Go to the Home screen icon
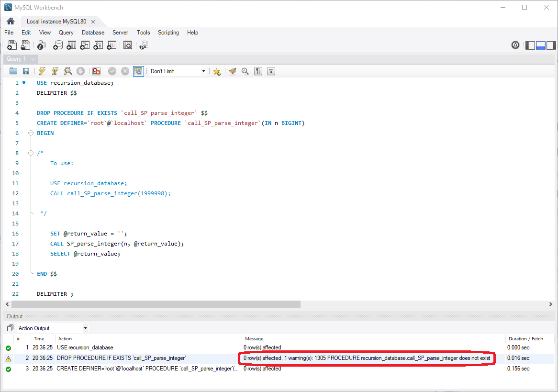Image resolution: width=558 pixels, height=392 pixels. click(11, 22)
